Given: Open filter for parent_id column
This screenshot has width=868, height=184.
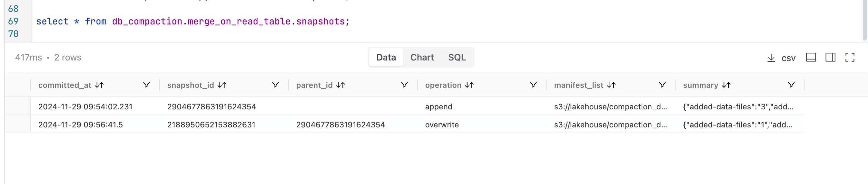Looking at the screenshot, I should [x=404, y=85].
